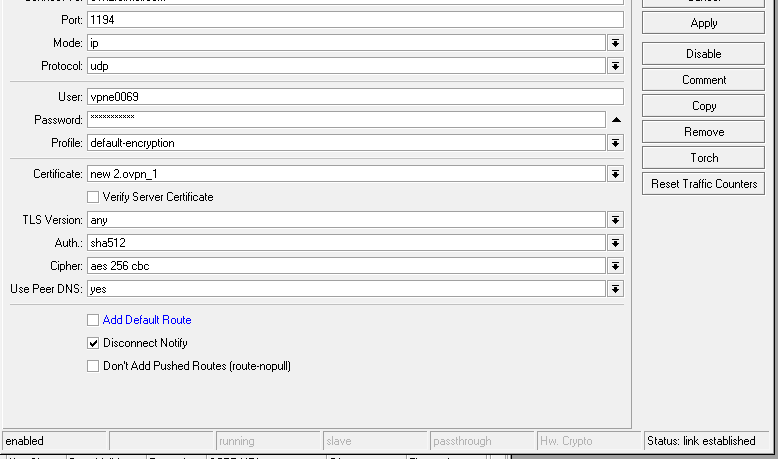778x459 pixels.
Task: Enable the Add Default Route checkbox
Action: tap(93, 320)
